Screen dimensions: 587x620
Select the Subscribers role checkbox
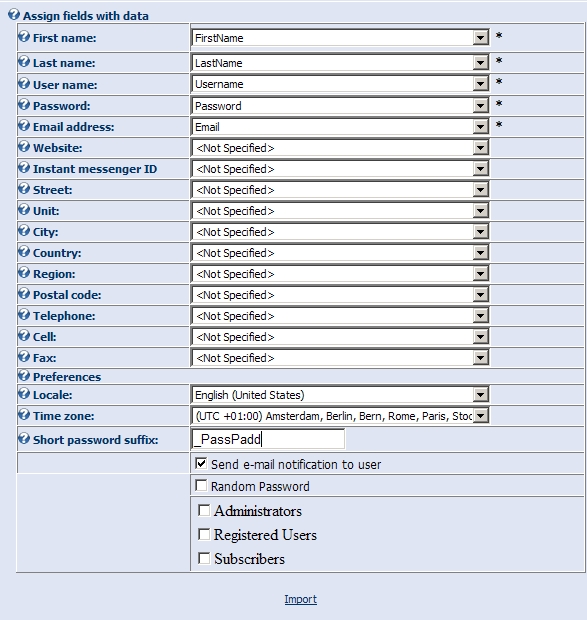click(x=204, y=558)
